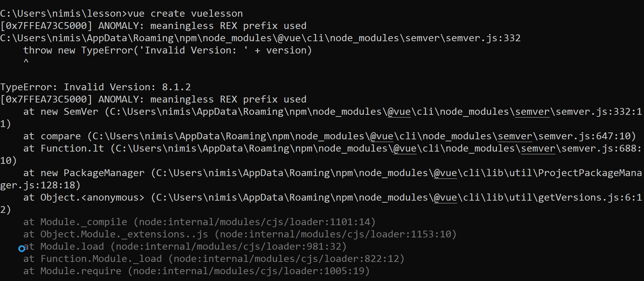
Task: Click the caret marker below the throw statement
Action: coord(26,62)
